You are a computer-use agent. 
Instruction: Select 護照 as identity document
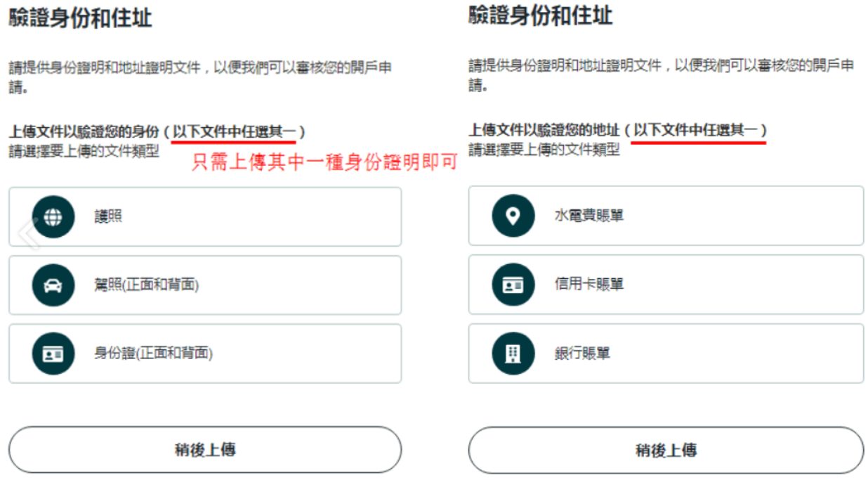pyautogui.click(x=205, y=216)
